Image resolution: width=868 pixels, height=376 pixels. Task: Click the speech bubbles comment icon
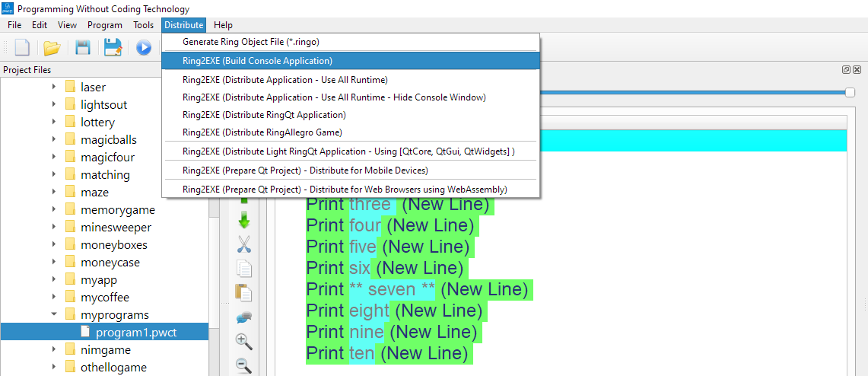click(244, 317)
